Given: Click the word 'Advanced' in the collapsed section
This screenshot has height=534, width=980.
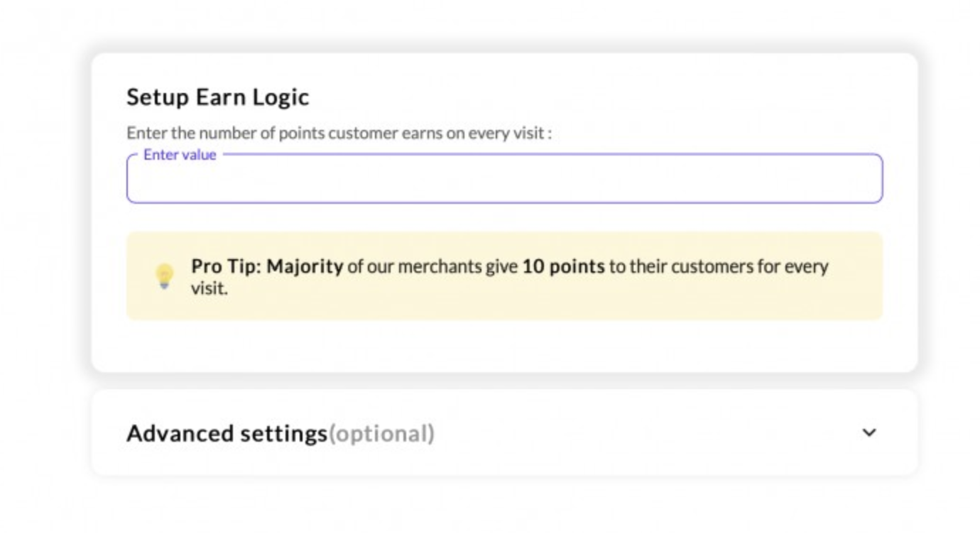Looking at the screenshot, I should click(180, 433).
